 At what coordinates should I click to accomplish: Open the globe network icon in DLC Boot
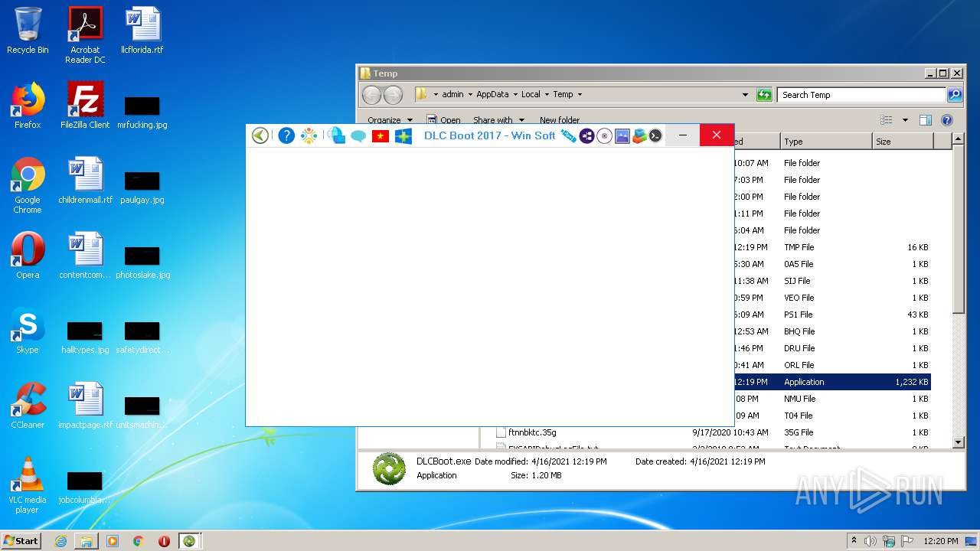tap(336, 135)
